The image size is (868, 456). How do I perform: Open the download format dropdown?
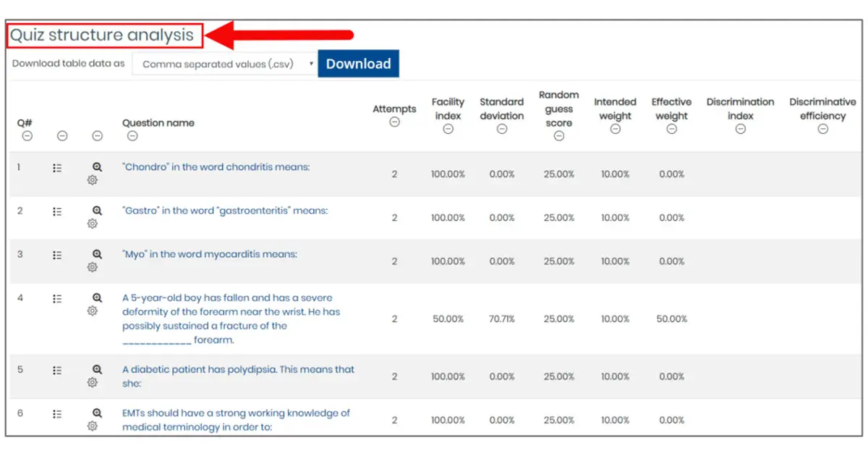point(225,64)
